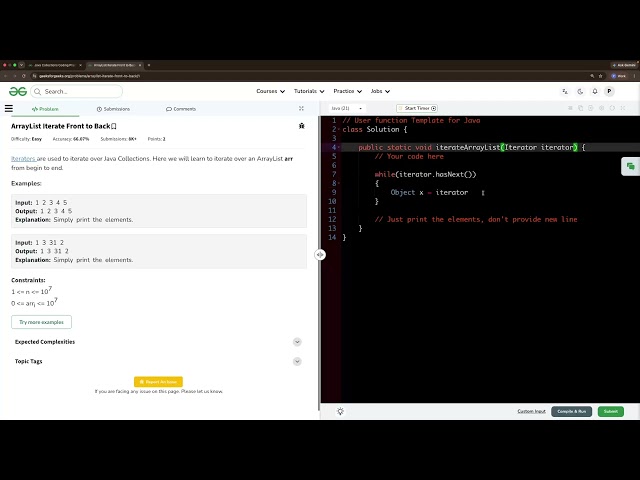This screenshot has width=640, height=480.
Task: Click the Search input field
Action: click(77, 91)
